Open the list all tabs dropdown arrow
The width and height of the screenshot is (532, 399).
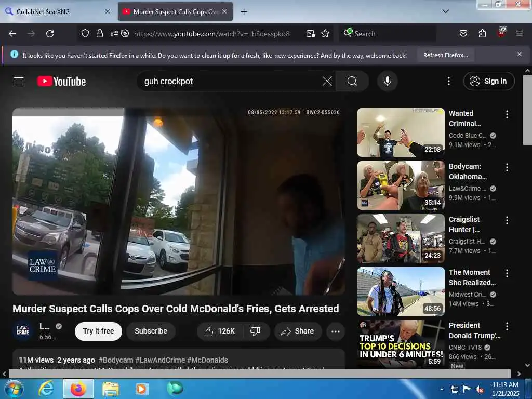point(445,11)
